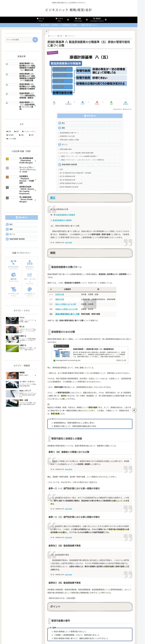
Task: Open the 知識 navigation menu item
Action: point(78,20)
